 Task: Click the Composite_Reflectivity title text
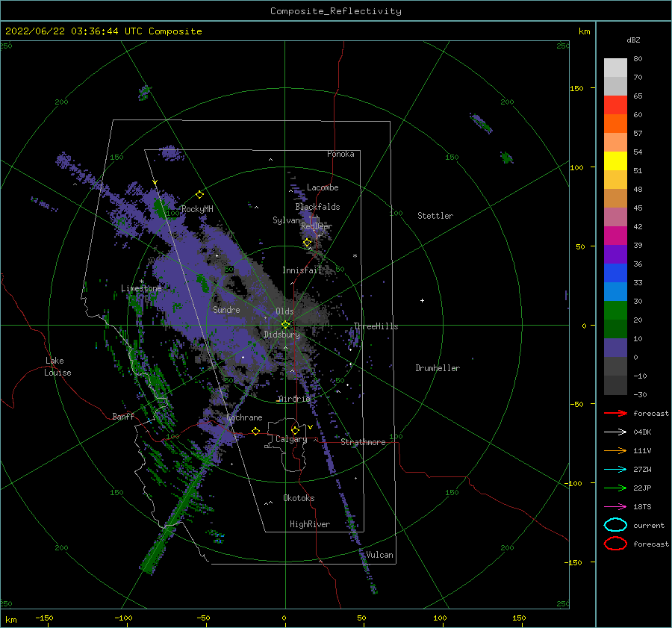coord(335,11)
